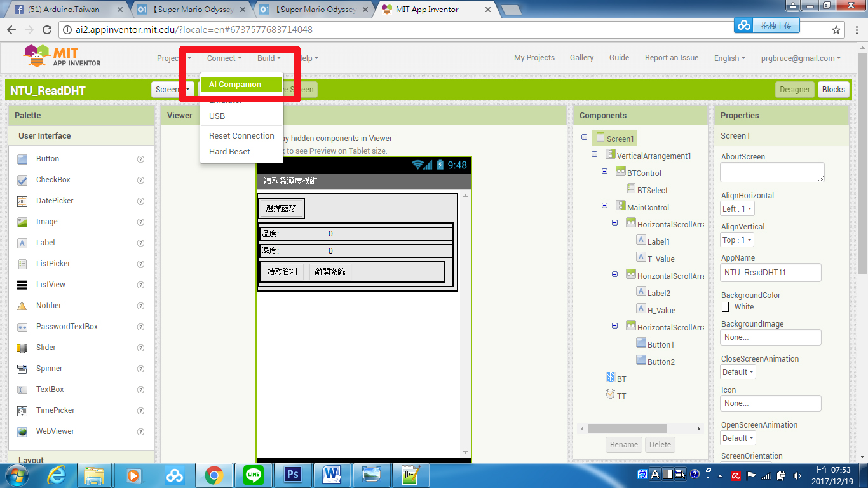This screenshot has width=868, height=488.
Task: Open Internet Explorer from the taskbar
Action: [57, 475]
